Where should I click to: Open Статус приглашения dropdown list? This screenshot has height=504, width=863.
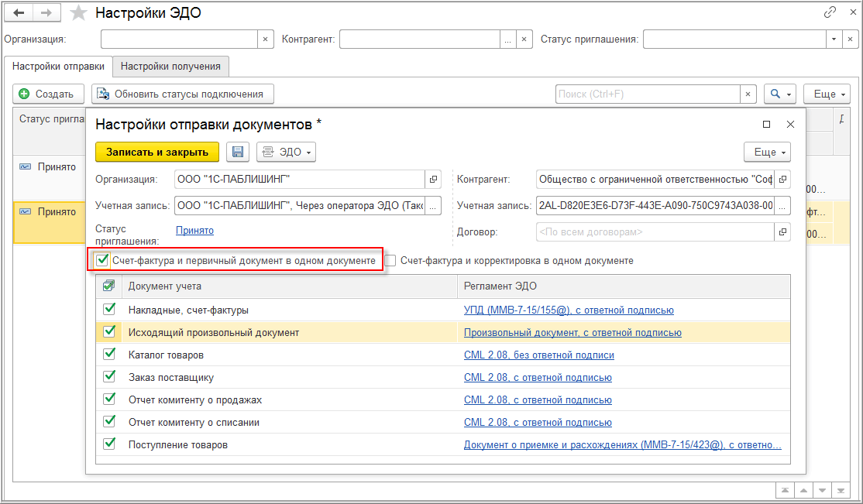(834, 39)
